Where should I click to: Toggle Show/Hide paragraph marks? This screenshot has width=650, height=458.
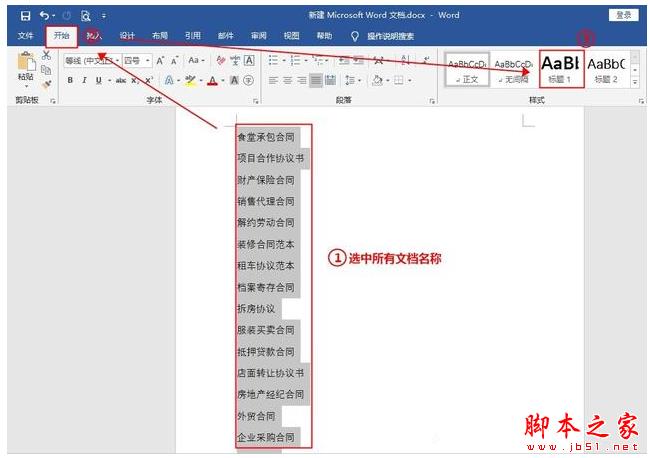tap(426, 61)
